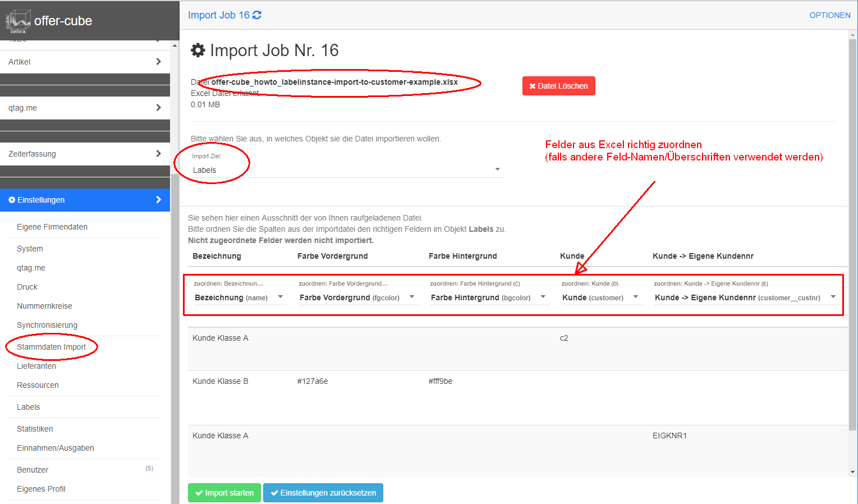Open the System settings entry
This screenshot has width=858, height=504.
click(30, 249)
